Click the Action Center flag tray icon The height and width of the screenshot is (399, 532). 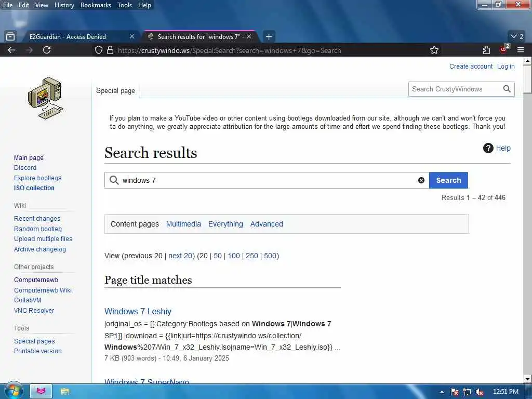click(x=455, y=392)
